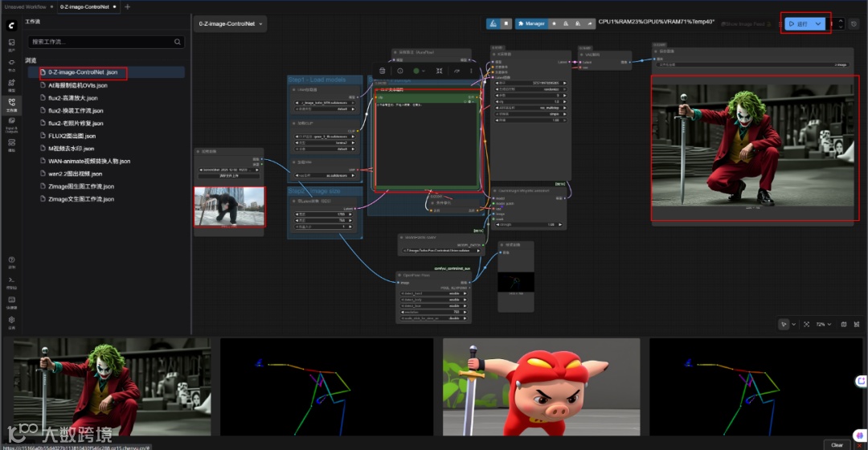Open the Manager button
The height and width of the screenshot is (450, 868).
click(531, 23)
